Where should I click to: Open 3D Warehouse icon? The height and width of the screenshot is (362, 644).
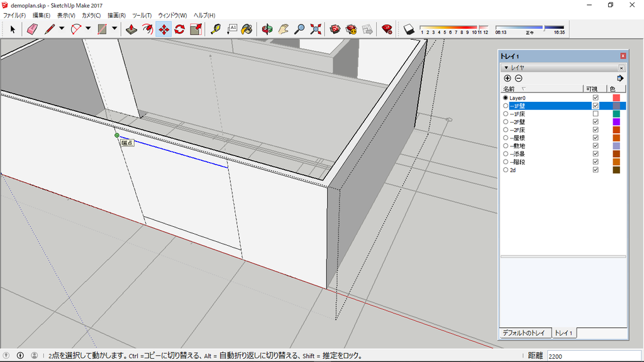click(335, 29)
